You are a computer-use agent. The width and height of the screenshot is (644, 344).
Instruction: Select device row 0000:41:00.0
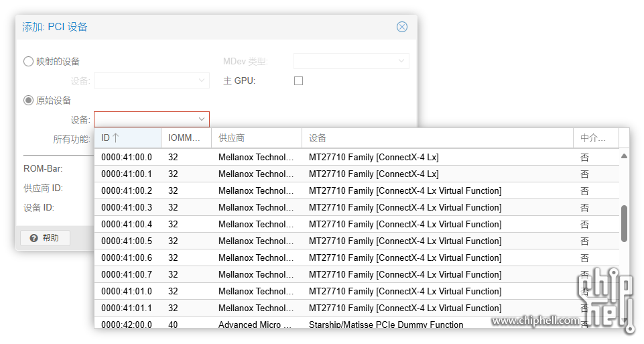click(357, 158)
